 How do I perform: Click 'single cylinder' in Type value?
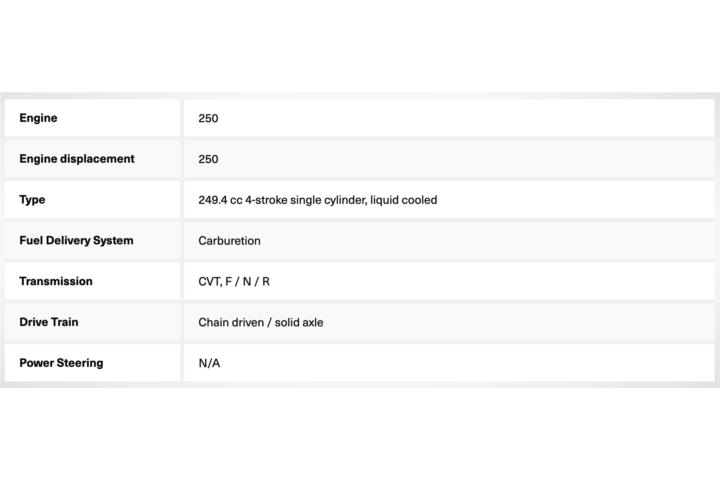point(328,200)
